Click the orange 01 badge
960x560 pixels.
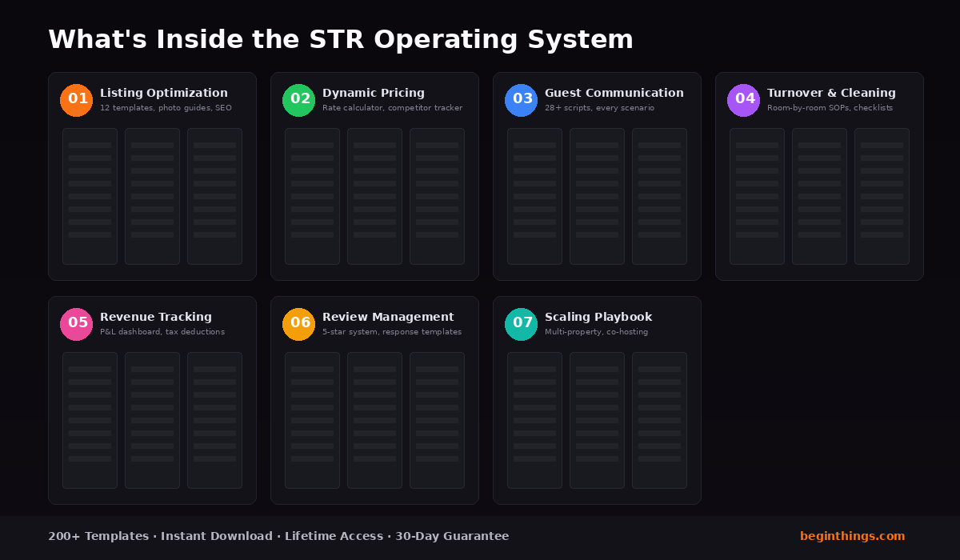pyautogui.click(x=76, y=100)
